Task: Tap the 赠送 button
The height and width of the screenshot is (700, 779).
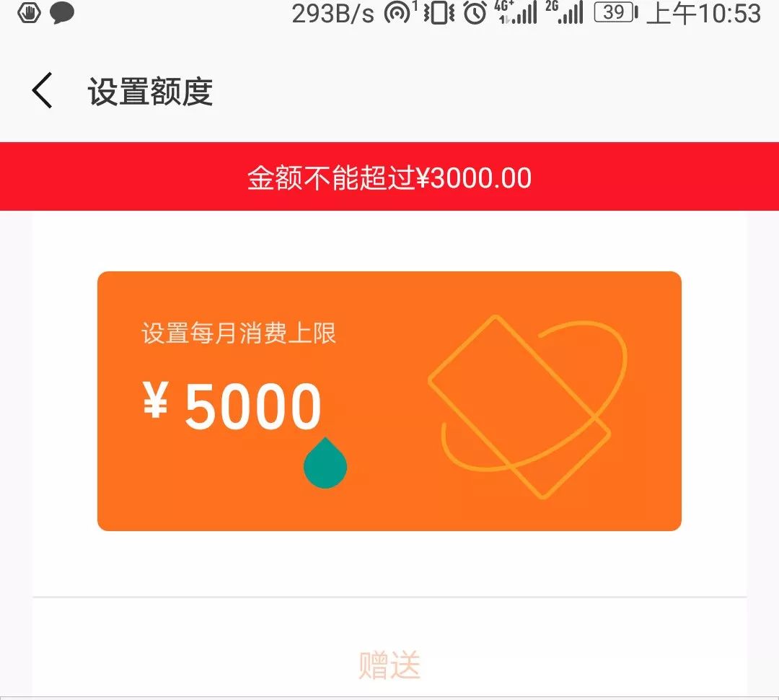Action: pyautogui.click(x=389, y=665)
